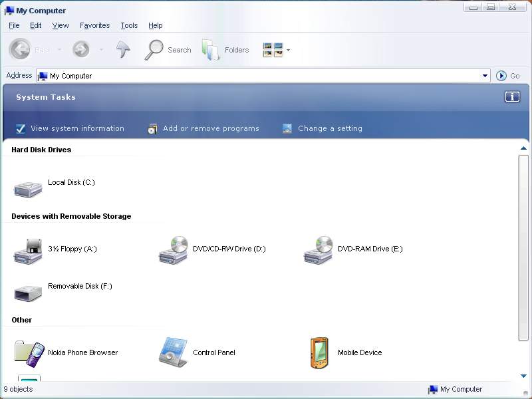This screenshot has width=532, height=399.
Task: Select the DVD-RAM Drive (E:) icon
Action: (x=319, y=250)
